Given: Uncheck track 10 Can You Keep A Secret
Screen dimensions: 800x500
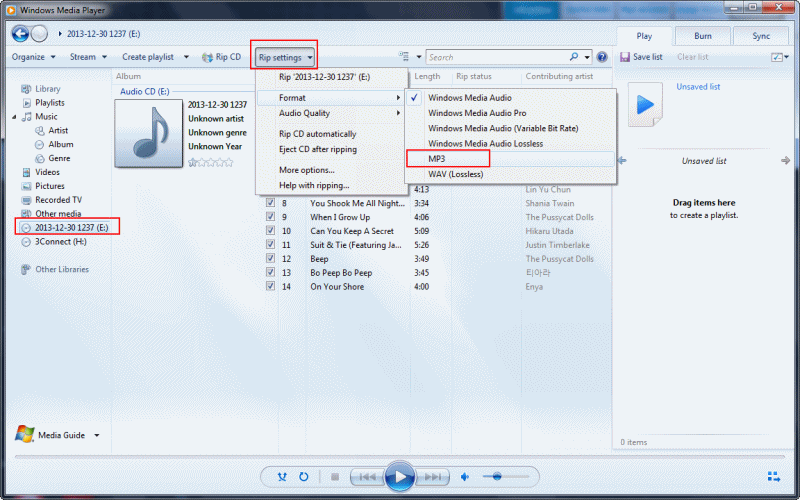Looking at the screenshot, I should tap(270, 230).
